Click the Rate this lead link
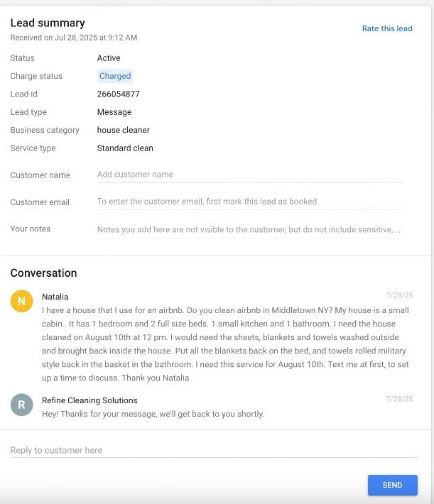The height and width of the screenshot is (504, 434). click(387, 29)
